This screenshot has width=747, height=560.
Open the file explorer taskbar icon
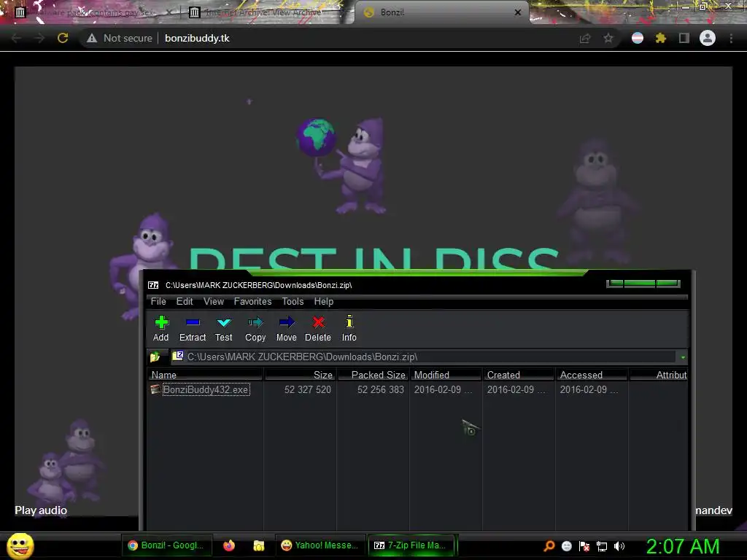pyautogui.click(x=259, y=545)
